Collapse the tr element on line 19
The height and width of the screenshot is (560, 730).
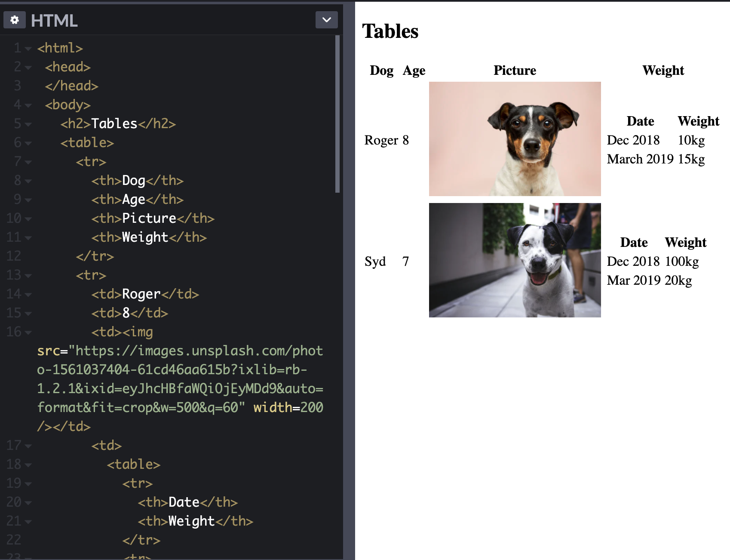pos(28,483)
